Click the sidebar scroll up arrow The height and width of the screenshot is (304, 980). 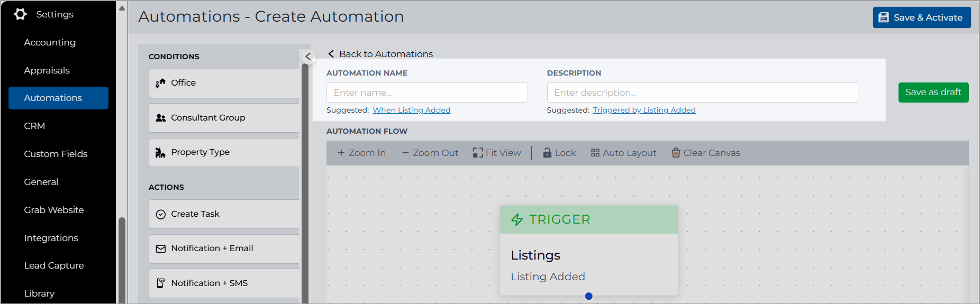[122, 8]
